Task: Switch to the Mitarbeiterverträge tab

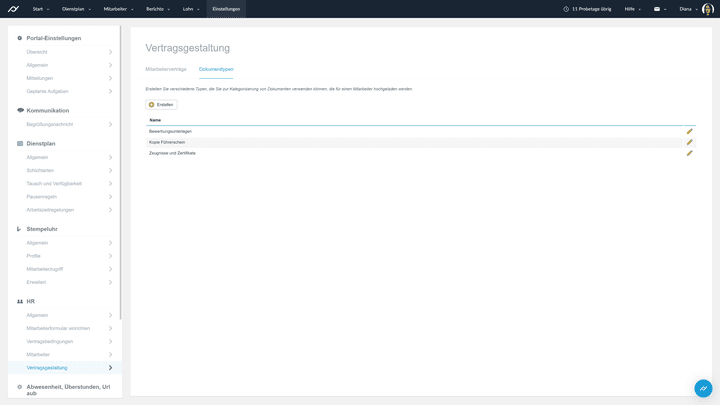Action: [x=166, y=69]
